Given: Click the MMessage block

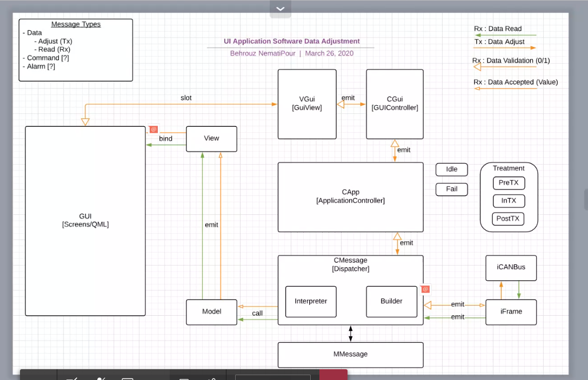Looking at the screenshot, I should point(350,355).
